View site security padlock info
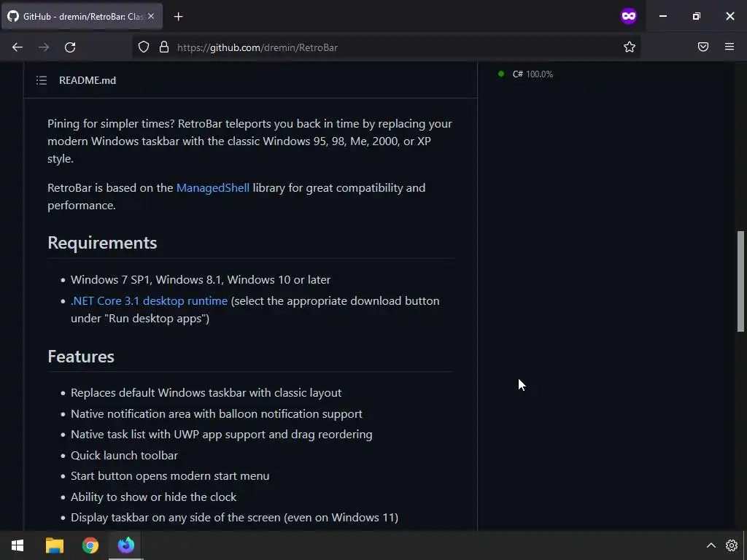 (164, 47)
